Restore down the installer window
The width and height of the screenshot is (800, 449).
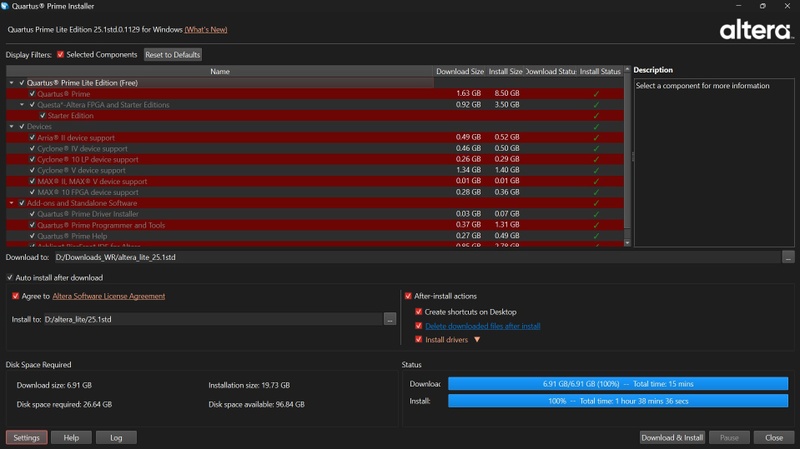click(763, 6)
